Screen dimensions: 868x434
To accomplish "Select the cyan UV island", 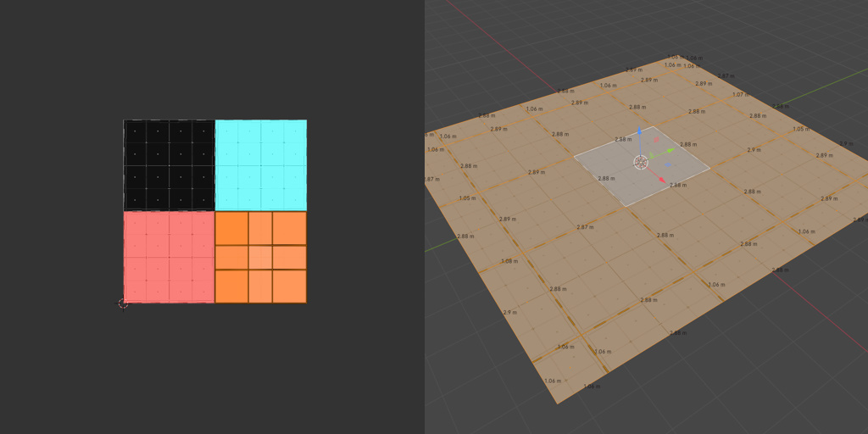I will 261,165.
